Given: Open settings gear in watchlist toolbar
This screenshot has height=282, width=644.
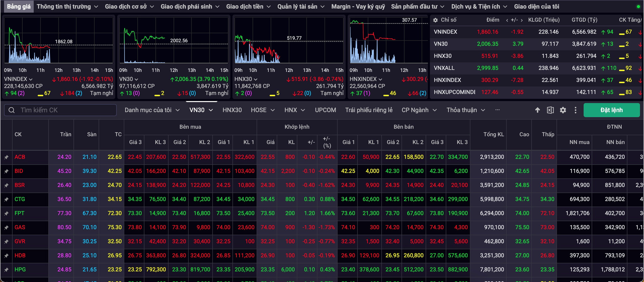Looking at the screenshot, I should 563,110.
